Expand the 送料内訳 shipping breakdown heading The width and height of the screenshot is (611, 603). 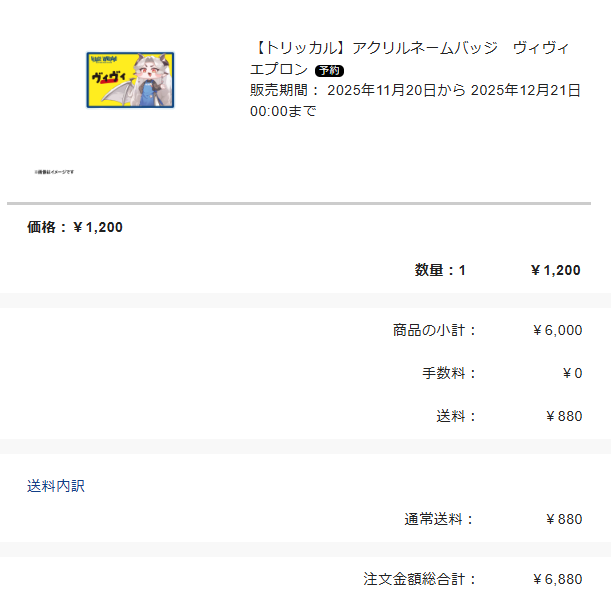pyautogui.click(x=56, y=486)
